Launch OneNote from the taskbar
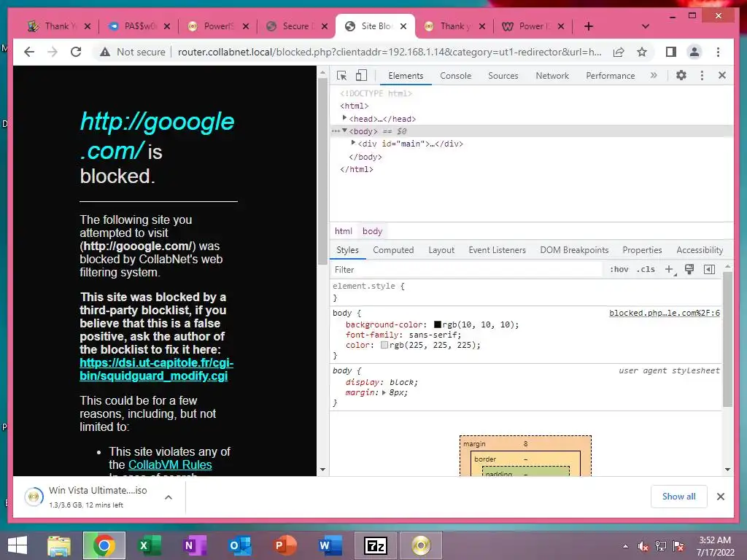747x560 pixels. tap(194, 545)
